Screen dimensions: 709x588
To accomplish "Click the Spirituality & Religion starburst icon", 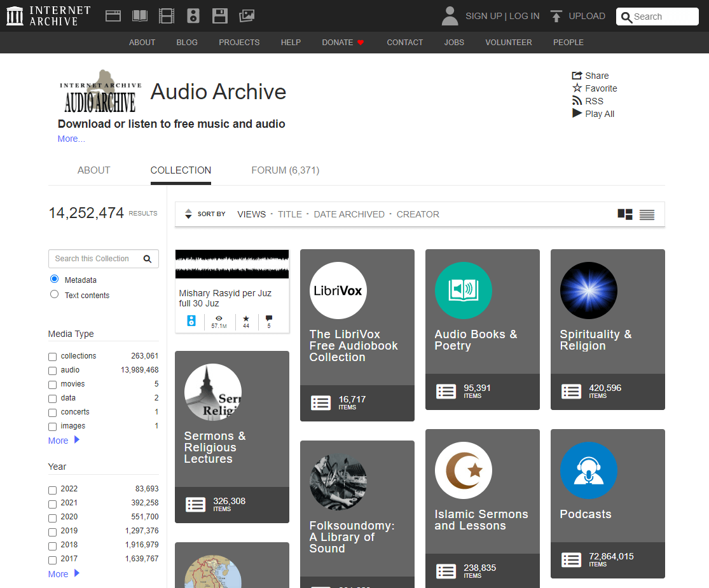I will click(x=589, y=291).
